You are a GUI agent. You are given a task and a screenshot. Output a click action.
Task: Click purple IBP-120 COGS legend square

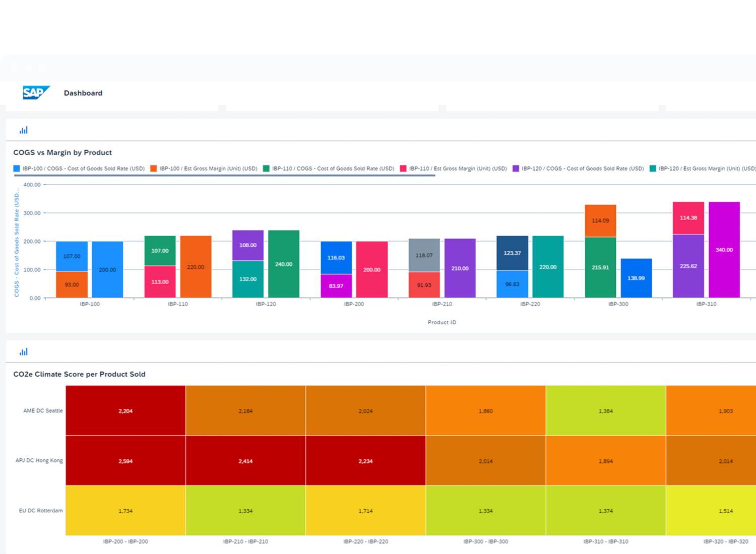pos(516,169)
